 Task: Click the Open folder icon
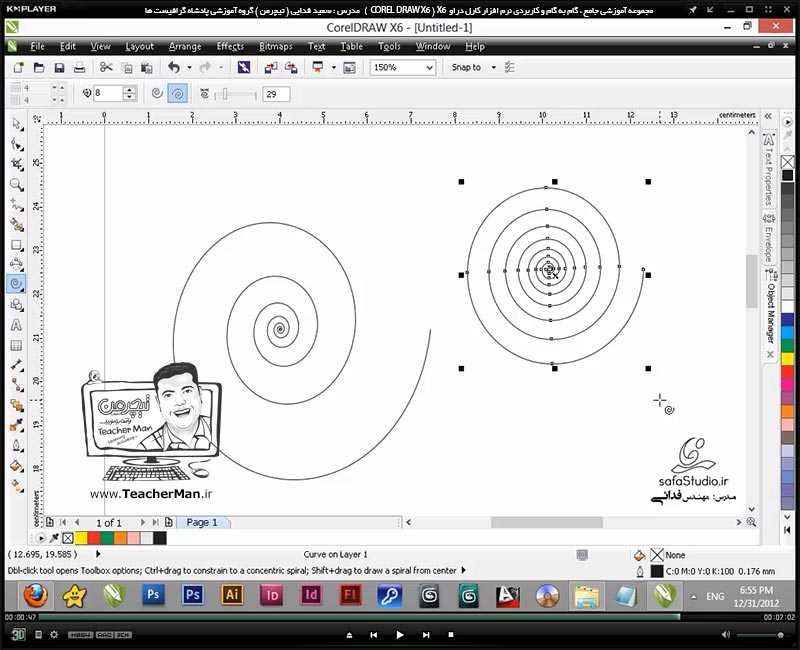39,67
